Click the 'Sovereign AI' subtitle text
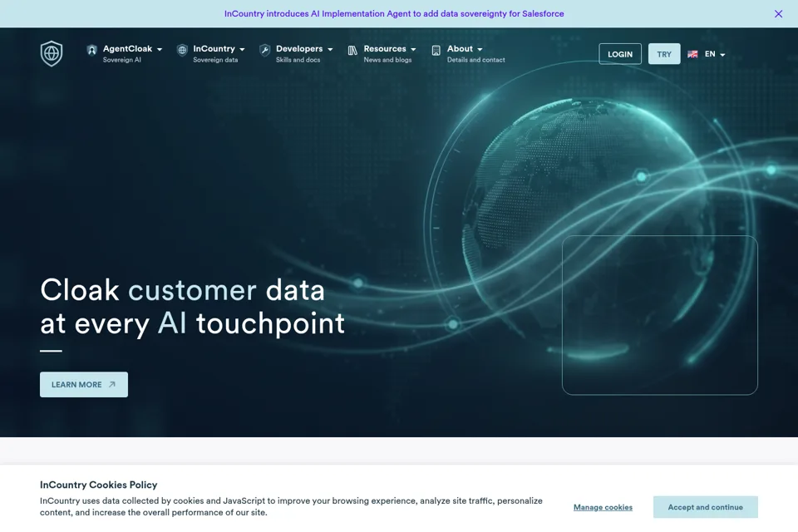The image size is (798, 532). (x=121, y=60)
